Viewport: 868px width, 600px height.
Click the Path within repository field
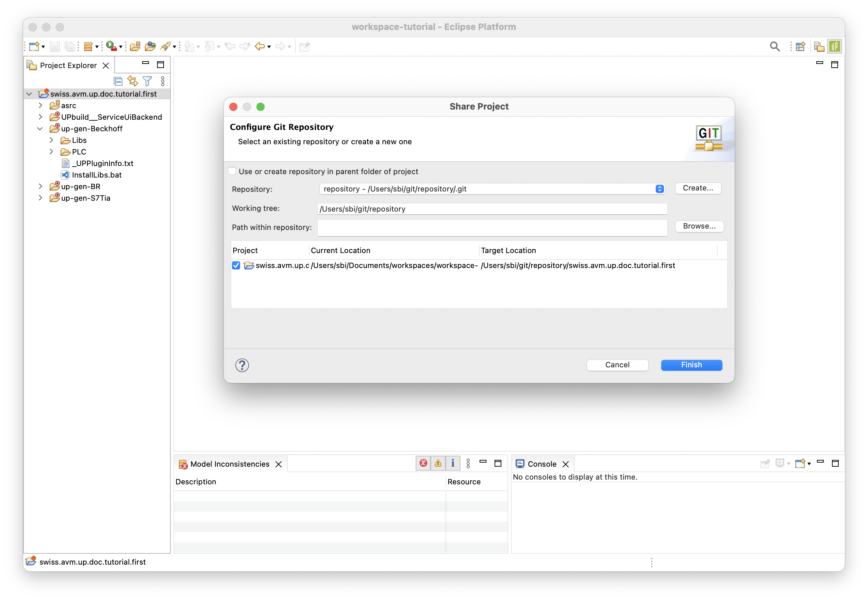(x=492, y=228)
